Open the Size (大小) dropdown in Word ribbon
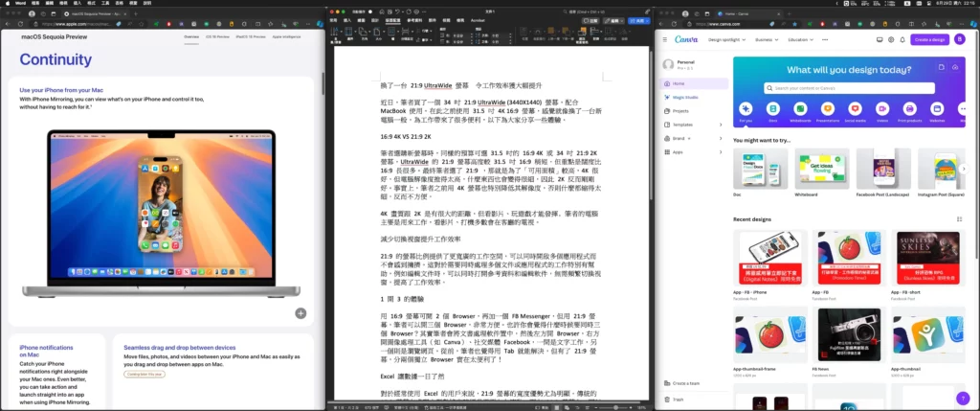Viewport: 980px width, 411px height. (377, 32)
